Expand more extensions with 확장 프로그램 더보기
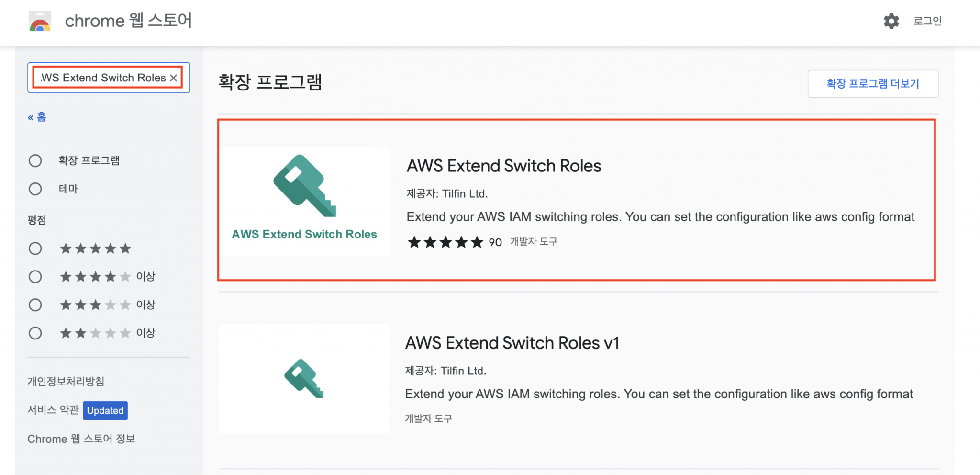Screen dimensions: 980x475 (872, 83)
